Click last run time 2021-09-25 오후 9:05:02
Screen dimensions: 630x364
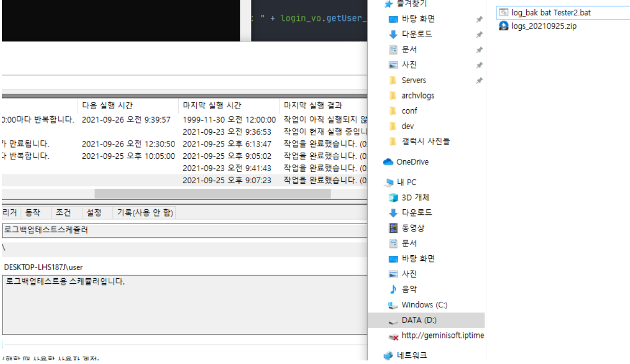[x=227, y=156]
